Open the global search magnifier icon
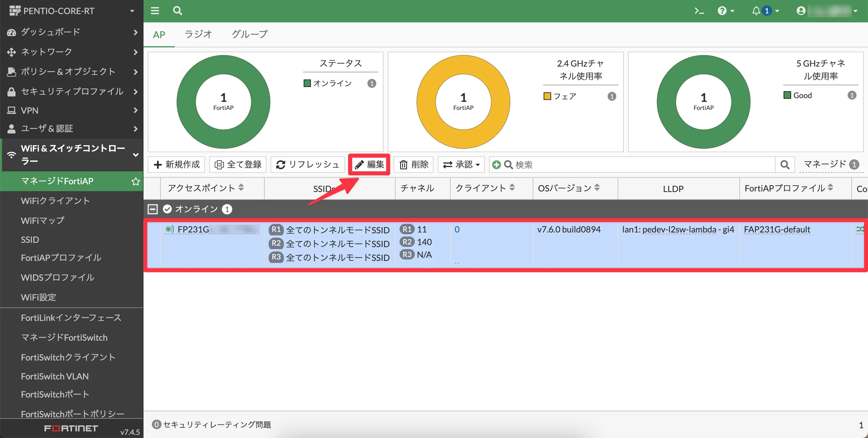Screen dimensions: 868x438 point(178,11)
